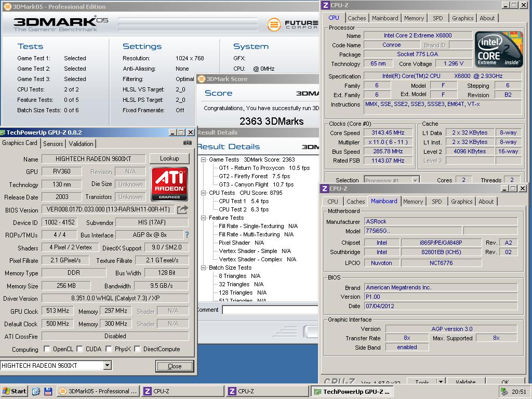Click the ATI Radeon logo in GPU-Z

pyautogui.click(x=169, y=183)
